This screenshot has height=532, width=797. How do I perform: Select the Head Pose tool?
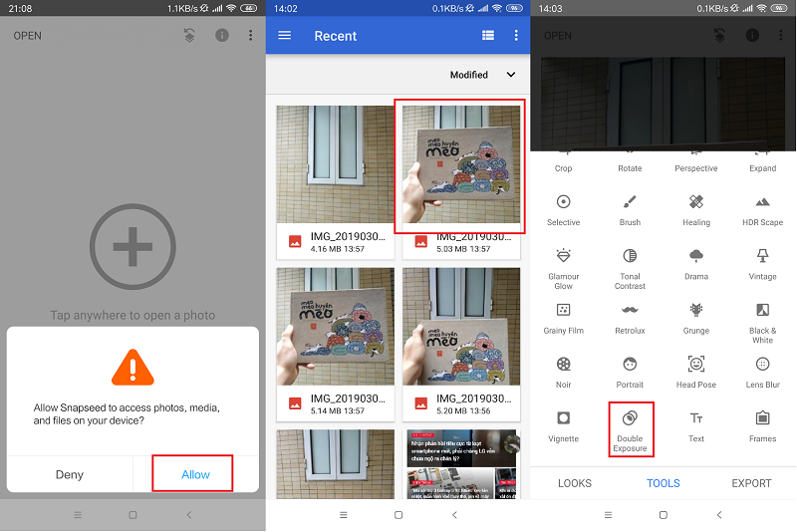[x=695, y=373]
